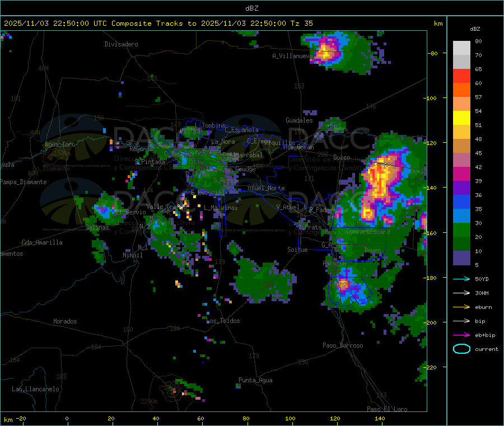Click the Laq.Llancanelo map label
This screenshot has height=426, width=504.
(x=35, y=389)
